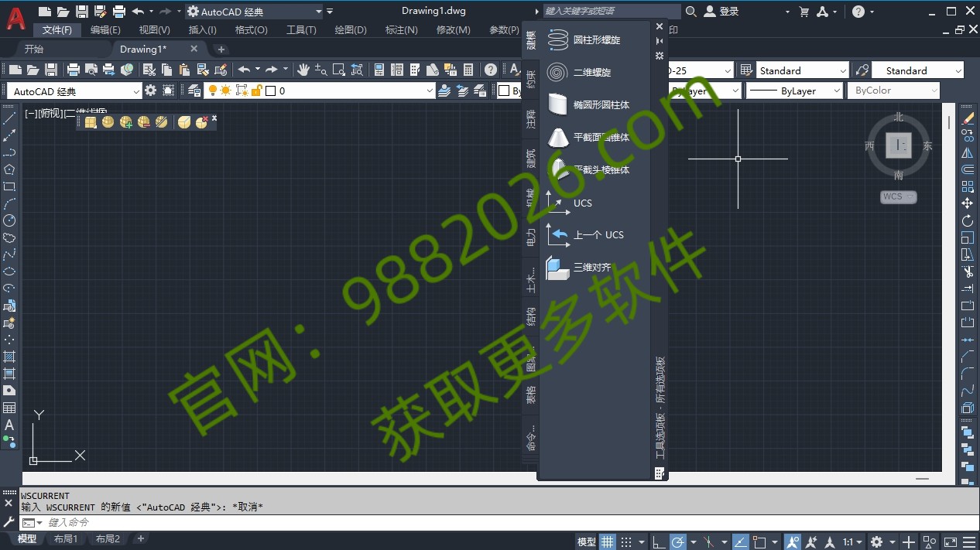Click the plot printer icon in quick access toolbar
Image resolution: width=980 pixels, height=550 pixels.
[119, 12]
